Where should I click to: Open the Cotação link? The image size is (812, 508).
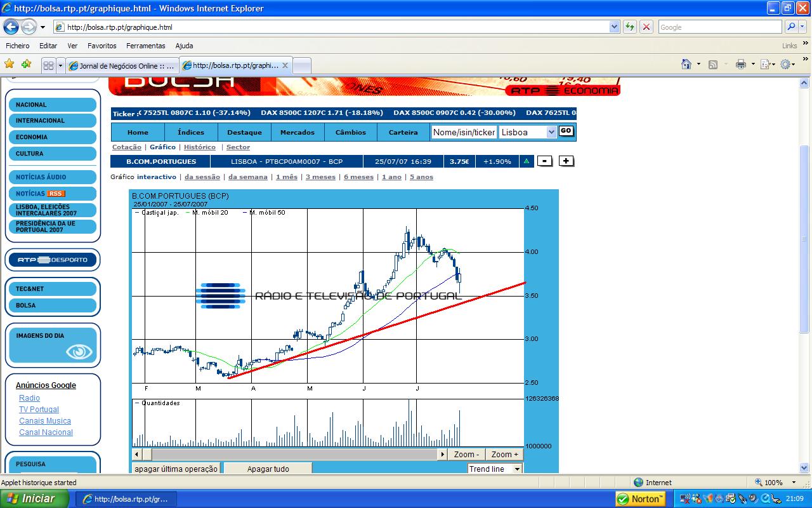[127, 147]
